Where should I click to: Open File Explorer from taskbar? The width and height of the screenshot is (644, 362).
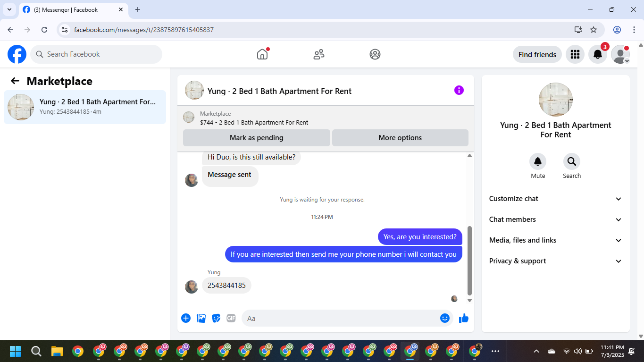pos(57,351)
